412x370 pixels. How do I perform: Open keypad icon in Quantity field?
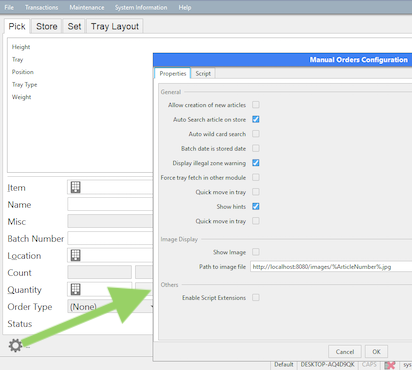pyautogui.click(x=76, y=289)
